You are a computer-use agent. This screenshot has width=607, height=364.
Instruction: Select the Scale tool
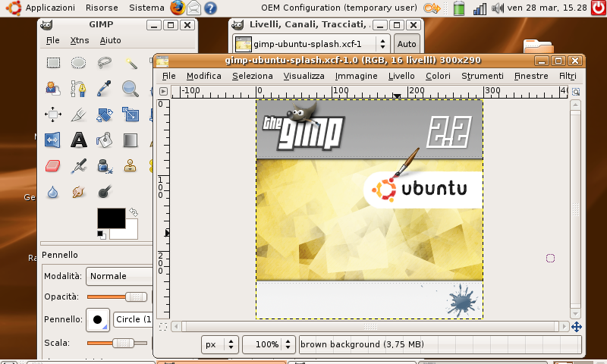(131, 115)
